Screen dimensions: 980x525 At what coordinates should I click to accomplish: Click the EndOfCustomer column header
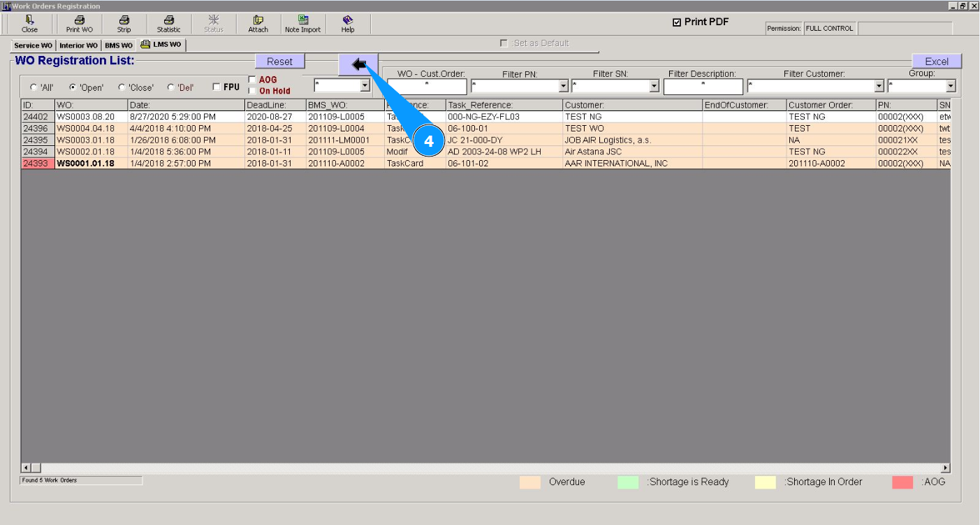(745, 105)
